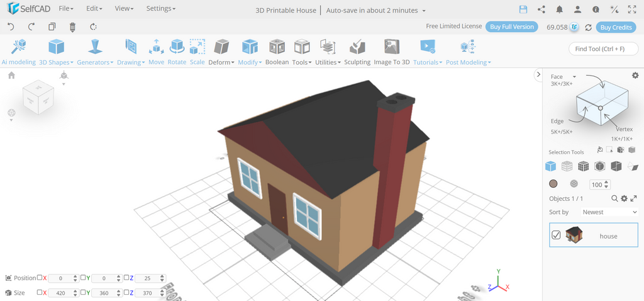
Task: Open the Settings menu
Action: pyautogui.click(x=160, y=8)
